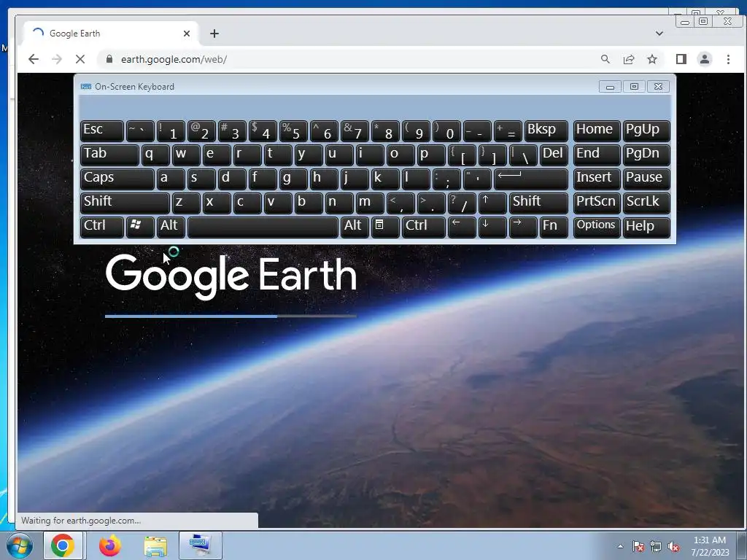Toggle the right Ctrl key
The height and width of the screenshot is (560, 747).
pos(424,227)
